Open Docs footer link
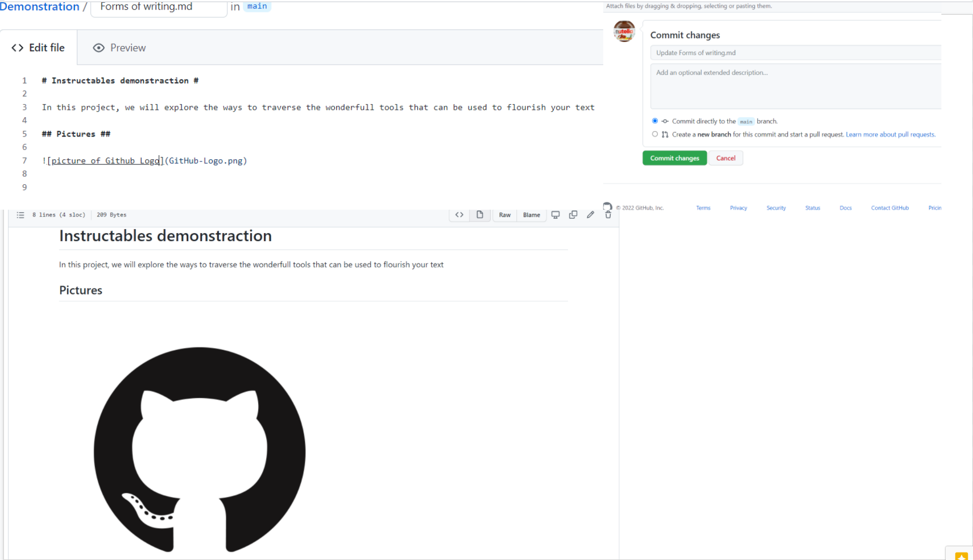The height and width of the screenshot is (560, 973). (846, 208)
